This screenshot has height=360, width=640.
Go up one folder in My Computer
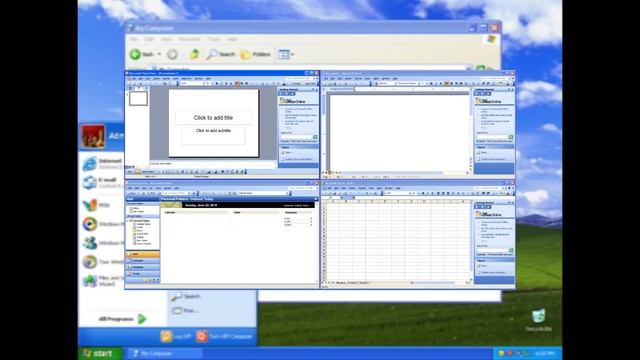click(x=195, y=54)
